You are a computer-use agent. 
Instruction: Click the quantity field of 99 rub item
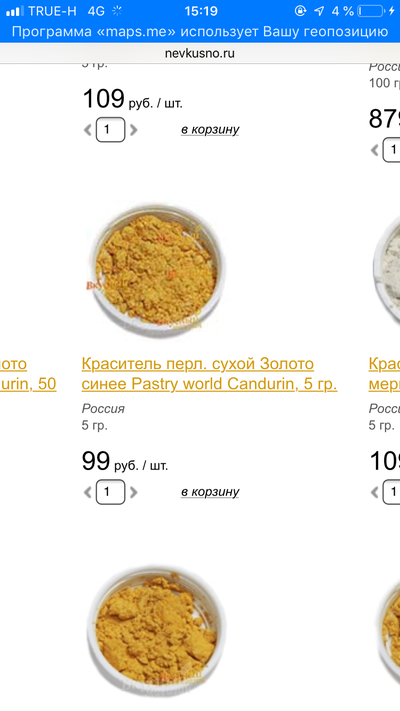tap(110, 492)
